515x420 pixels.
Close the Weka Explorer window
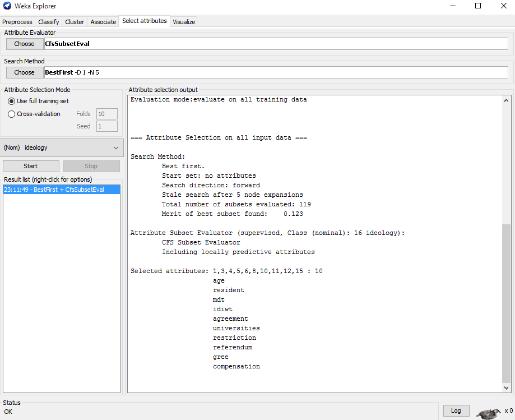(x=503, y=6)
